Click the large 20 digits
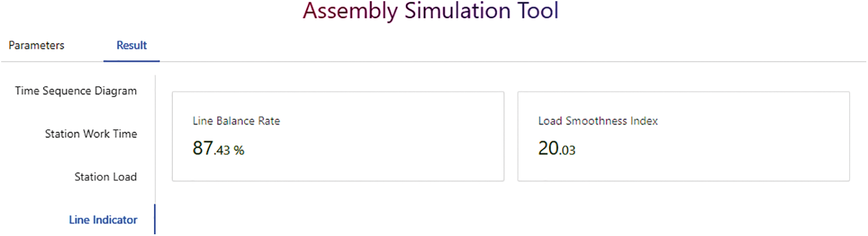Viewport: 868px width, 236px height. pyautogui.click(x=548, y=149)
